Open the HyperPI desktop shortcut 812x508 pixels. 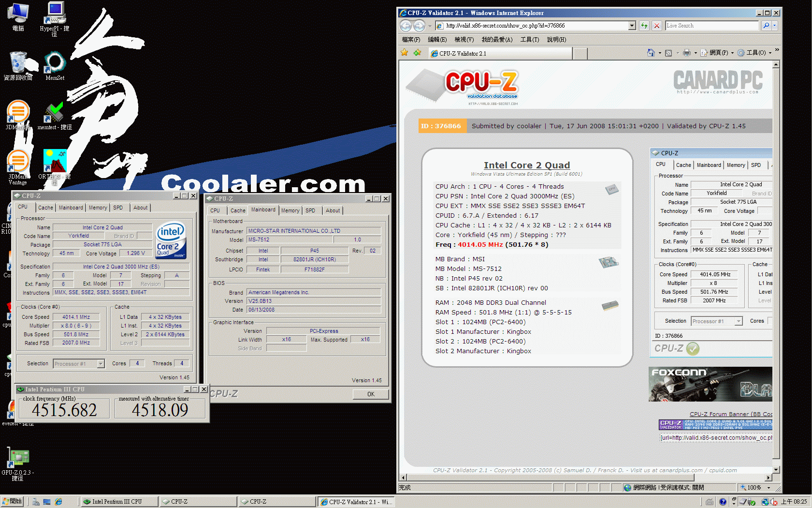[x=55, y=18]
